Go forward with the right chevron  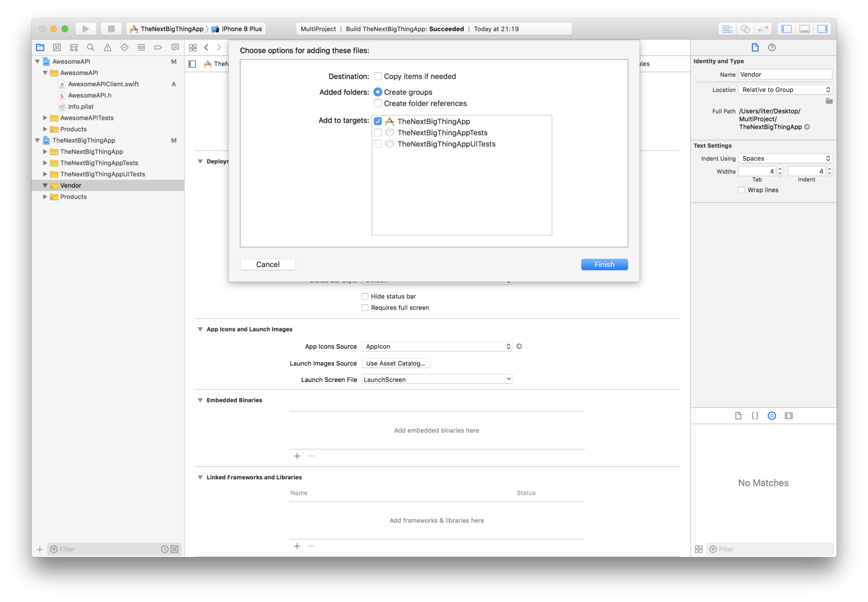219,48
